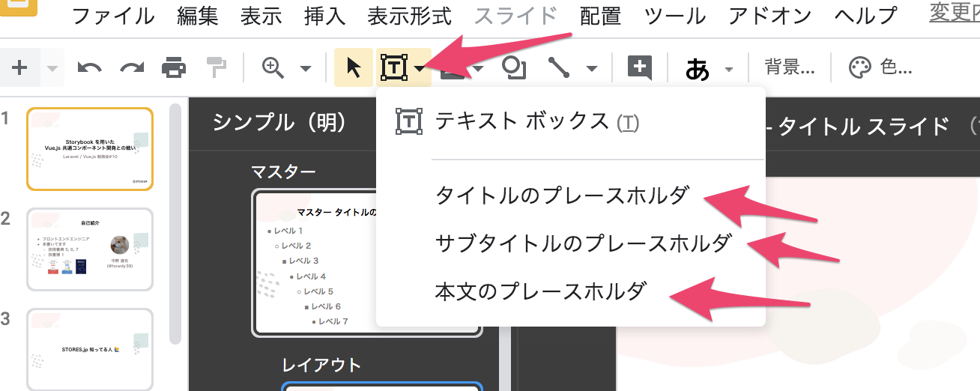This screenshot has width=980, height=391.
Task: Open the 表示形式 menu
Action: coord(410,15)
